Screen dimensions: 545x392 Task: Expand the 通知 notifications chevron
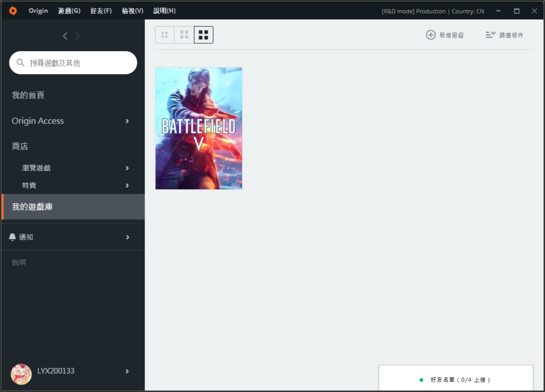(x=127, y=237)
